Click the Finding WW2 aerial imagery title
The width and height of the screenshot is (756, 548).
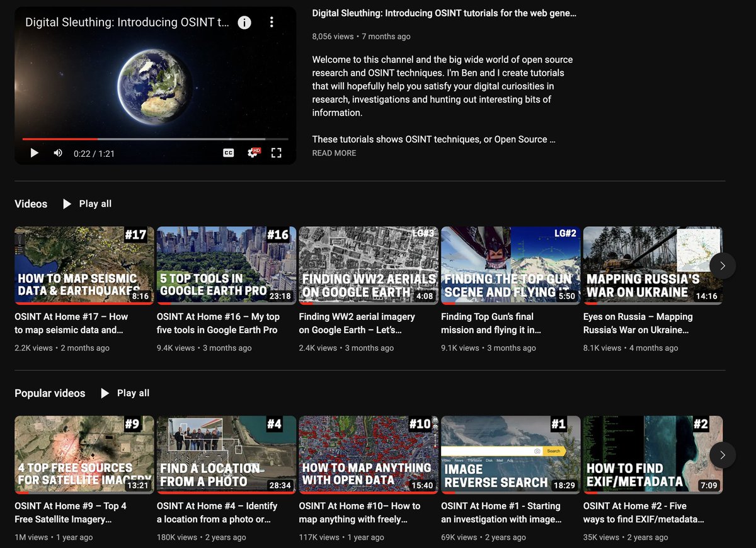[x=357, y=323]
